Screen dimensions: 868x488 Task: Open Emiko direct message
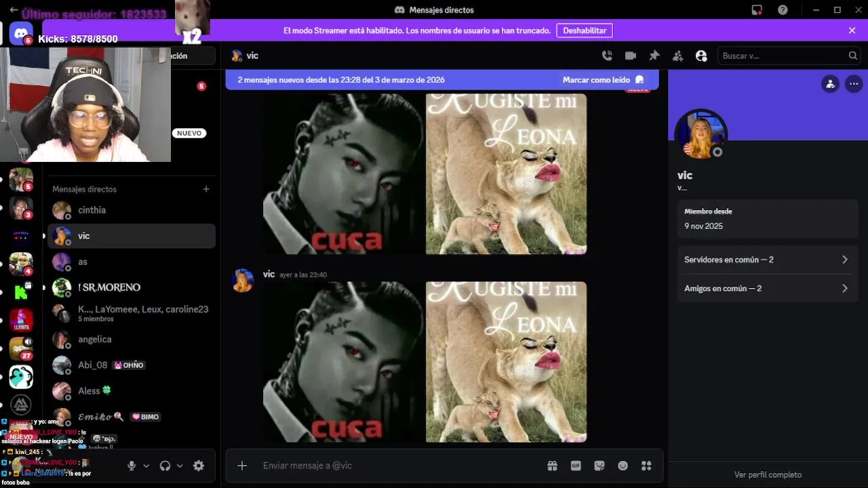tap(132, 416)
